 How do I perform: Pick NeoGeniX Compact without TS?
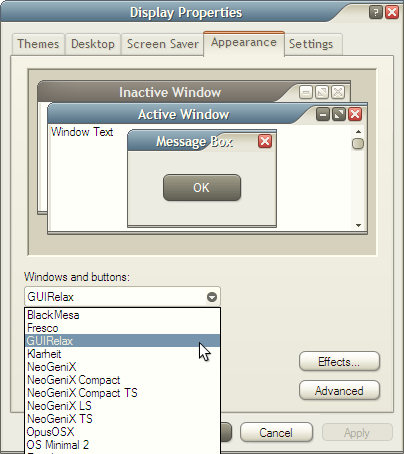pos(123,380)
